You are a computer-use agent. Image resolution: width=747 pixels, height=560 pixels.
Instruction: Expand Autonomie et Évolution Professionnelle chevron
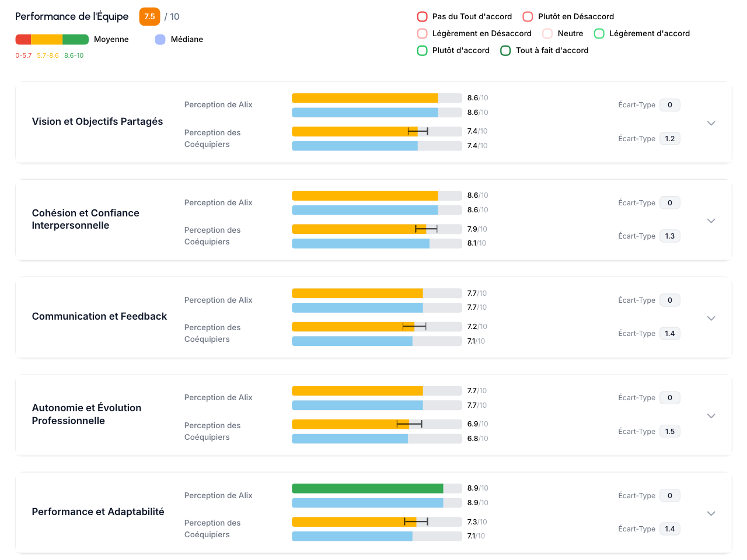(711, 416)
